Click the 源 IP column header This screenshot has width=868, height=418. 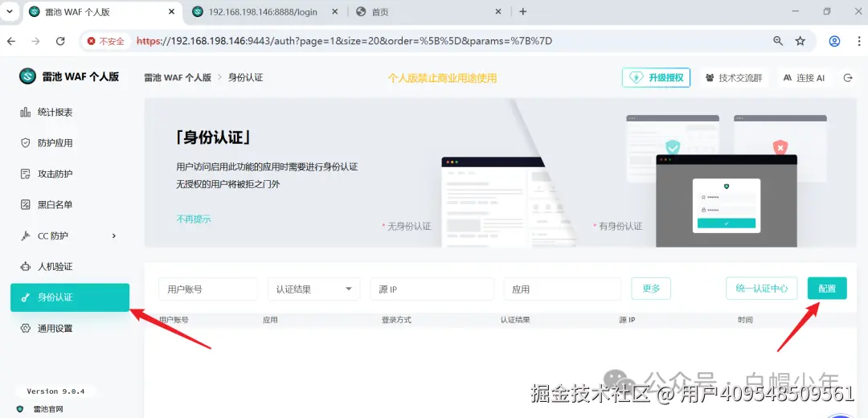click(x=627, y=319)
